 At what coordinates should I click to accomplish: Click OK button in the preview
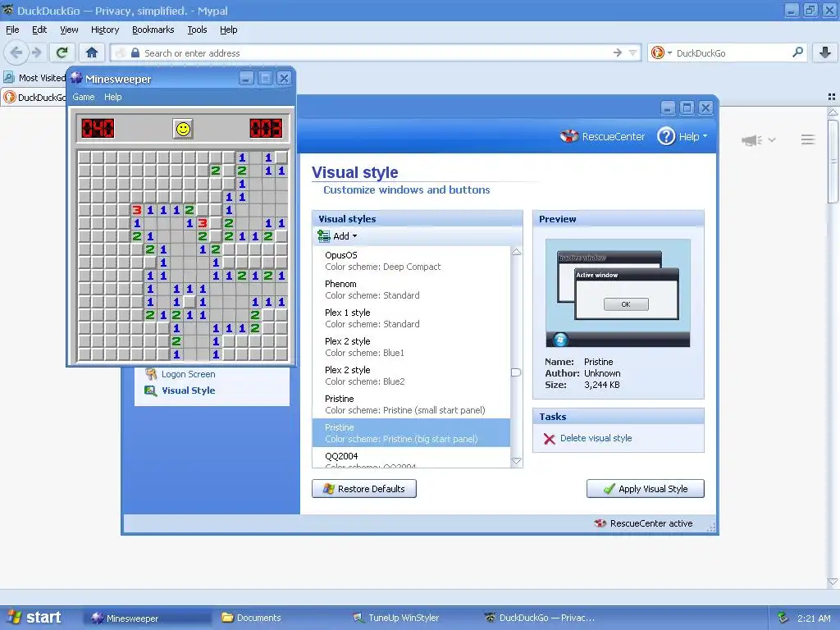(x=626, y=304)
